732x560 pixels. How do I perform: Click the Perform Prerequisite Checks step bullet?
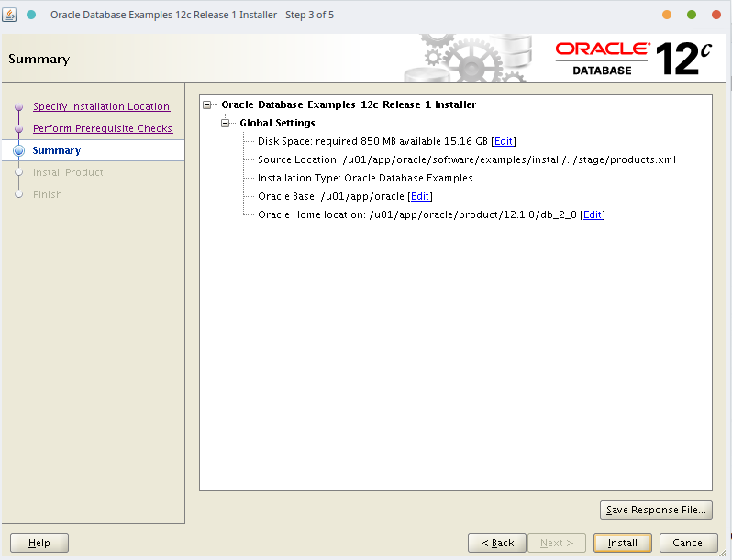(18, 128)
